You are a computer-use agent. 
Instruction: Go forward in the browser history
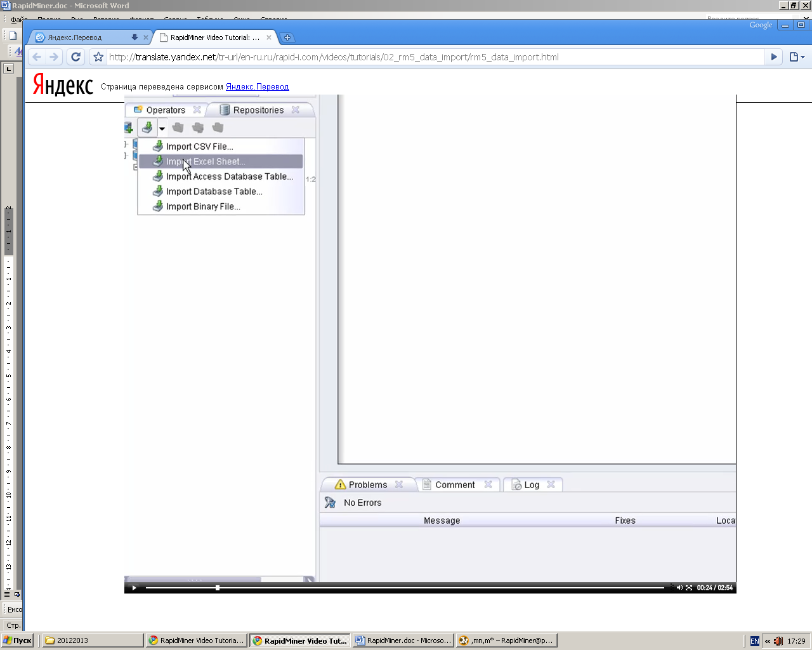(x=54, y=57)
